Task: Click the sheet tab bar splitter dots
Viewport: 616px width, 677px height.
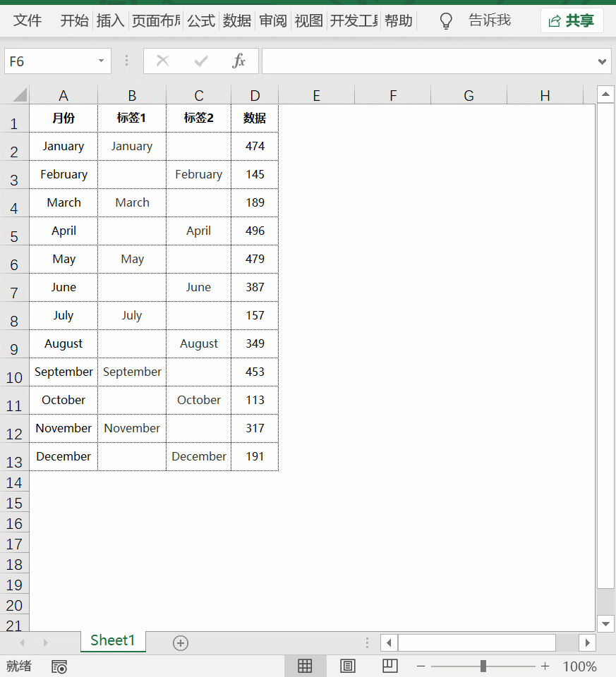Action: (367, 643)
